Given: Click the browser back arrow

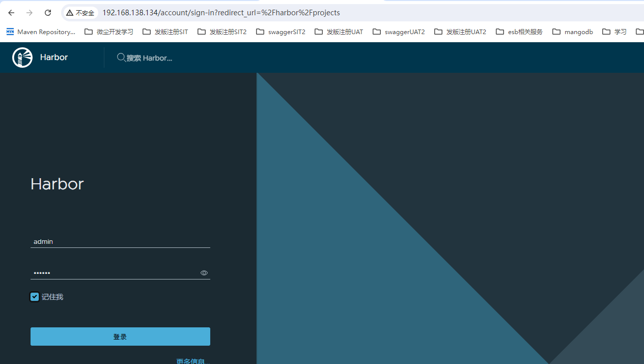Looking at the screenshot, I should [11, 13].
